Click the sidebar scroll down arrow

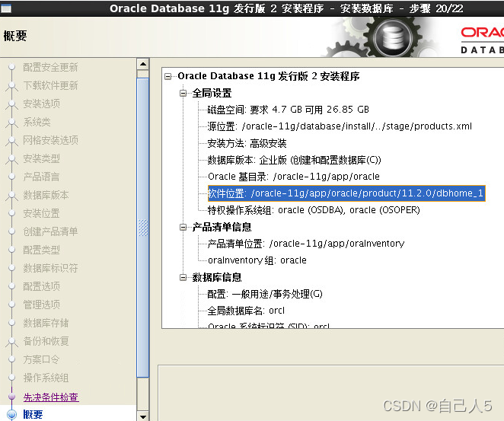(142, 416)
